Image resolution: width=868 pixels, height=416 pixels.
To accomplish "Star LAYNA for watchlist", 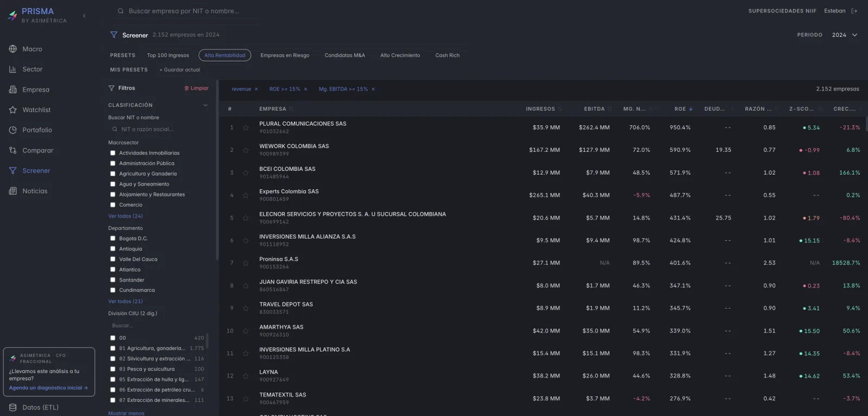I will point(246,376).
